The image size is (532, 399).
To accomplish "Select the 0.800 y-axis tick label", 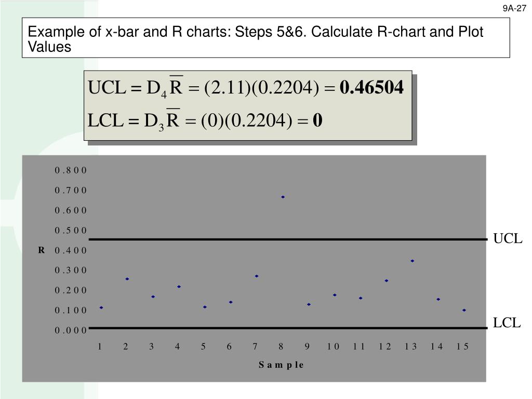I will tap(71, 170).
